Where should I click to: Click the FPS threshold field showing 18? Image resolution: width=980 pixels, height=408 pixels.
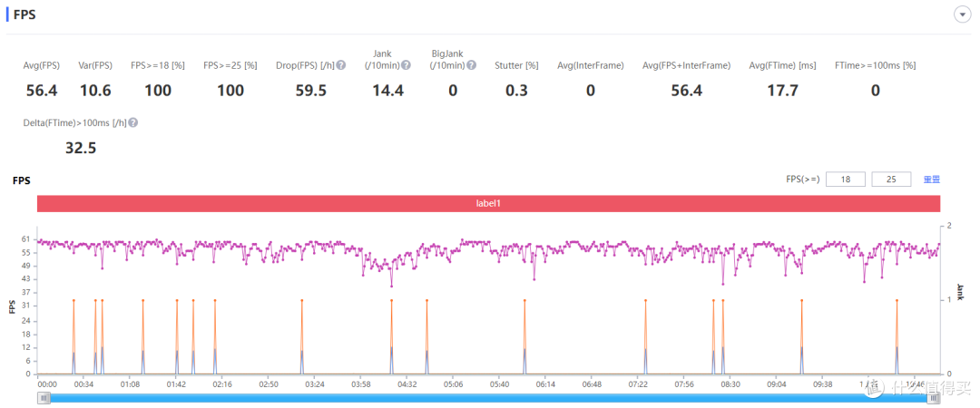tap(846, 180)
